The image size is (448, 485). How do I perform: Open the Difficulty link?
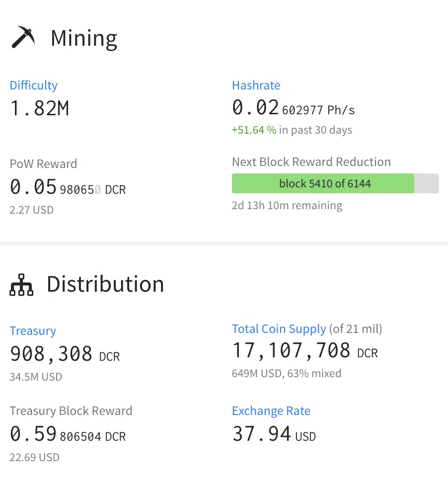33,85
